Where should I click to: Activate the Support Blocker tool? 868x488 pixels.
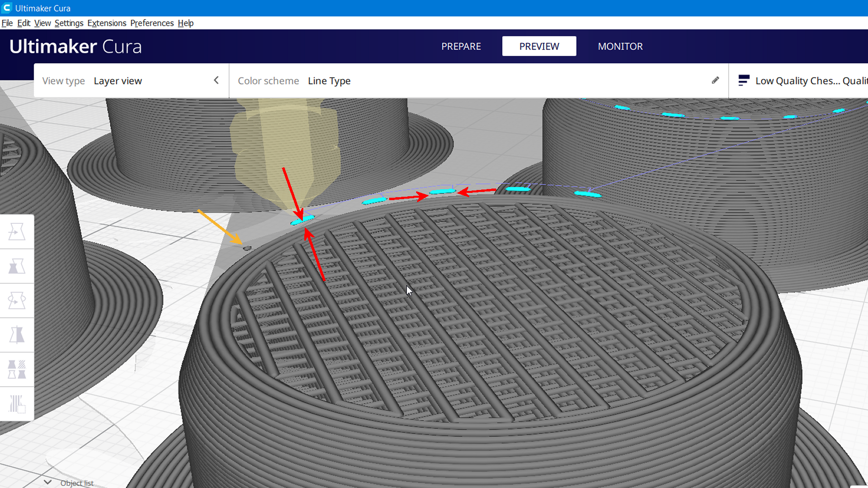pos(17,404)
